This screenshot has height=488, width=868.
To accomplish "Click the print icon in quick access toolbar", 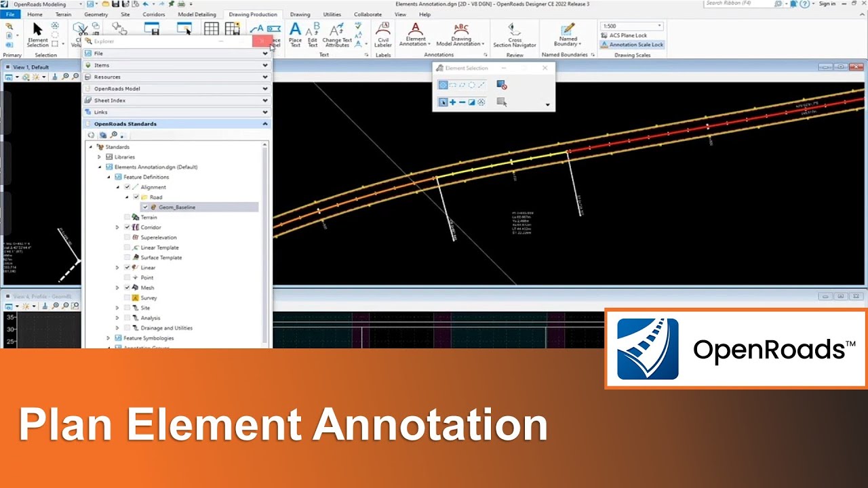I will [180, 4].
